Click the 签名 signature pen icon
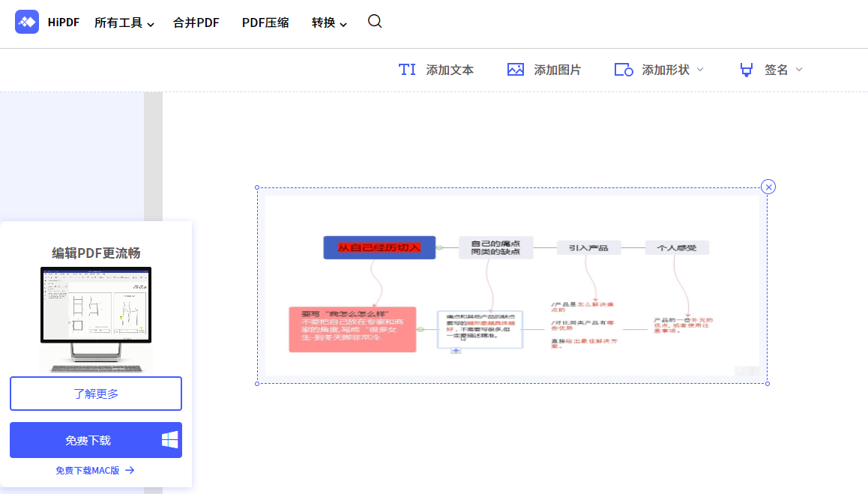 coord(746,69)
